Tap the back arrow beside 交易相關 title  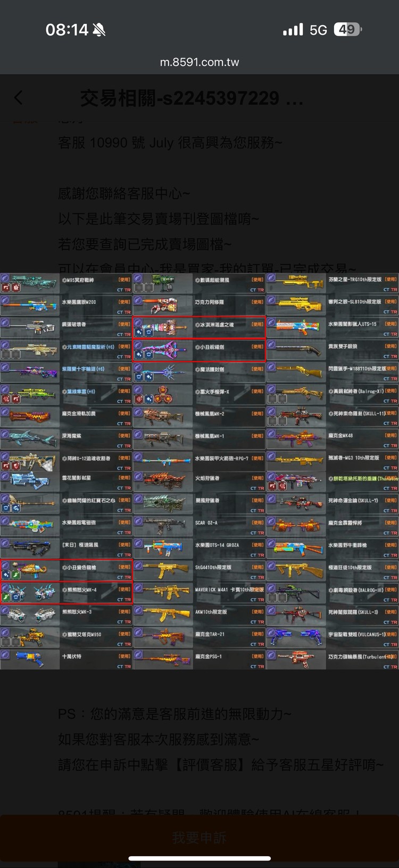pos(19,98)
